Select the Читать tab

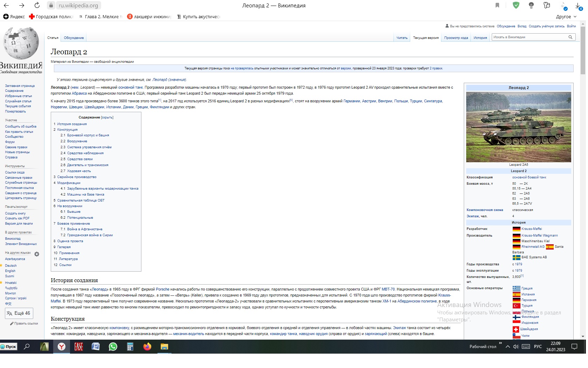402,38
